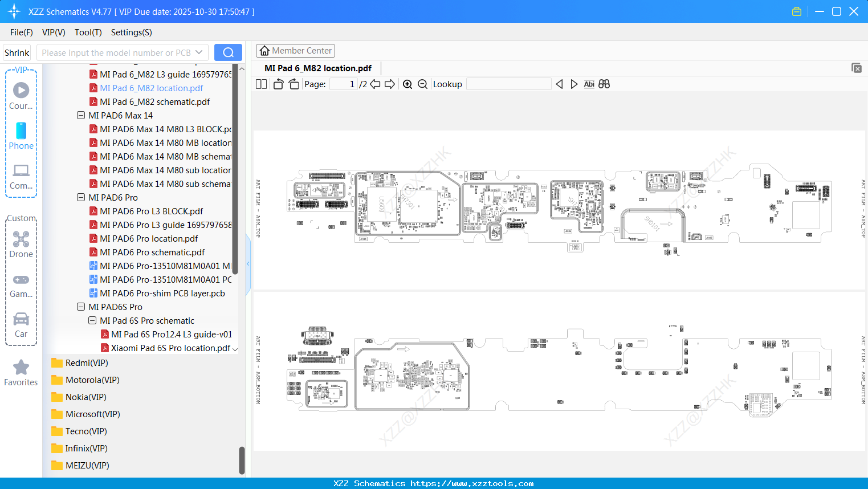868x489 pixels.
Task: Click the page number input box
Action: 344,84
